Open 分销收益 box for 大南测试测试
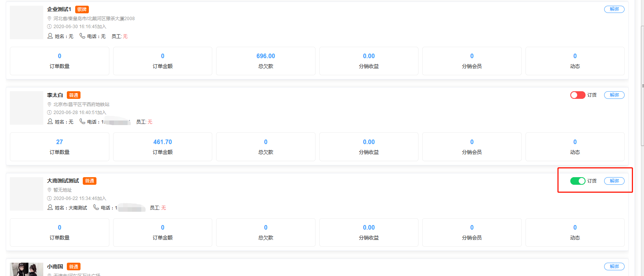The image size is (644, 276). [x=369, y=232]
